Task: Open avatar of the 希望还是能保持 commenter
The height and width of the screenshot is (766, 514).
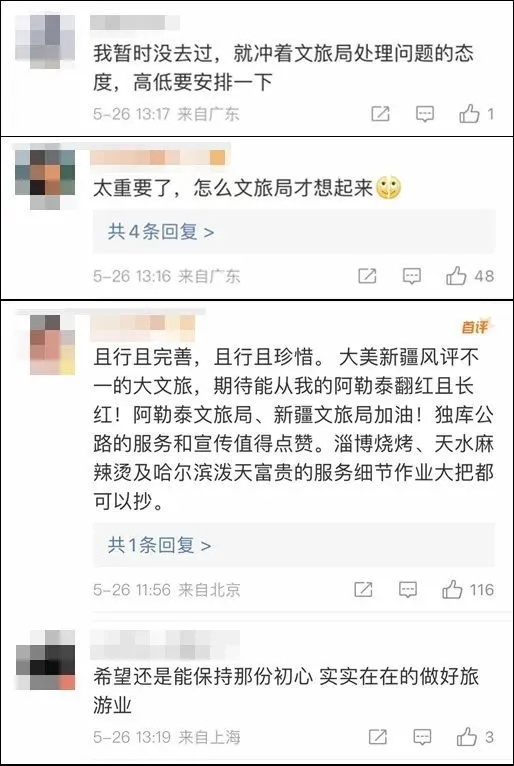Action: coord(45,660)
